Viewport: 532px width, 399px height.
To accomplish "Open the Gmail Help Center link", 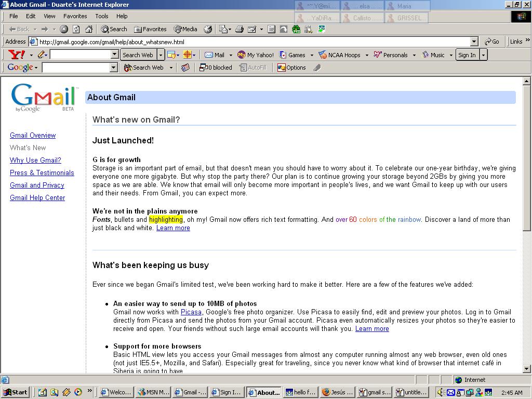I will click(37, 198).
